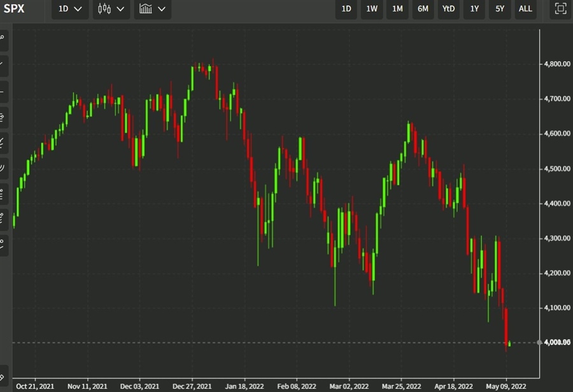Click the indicators histogram icon in toolbar
This screenshot has width=573, height=392.
point(146,9)
